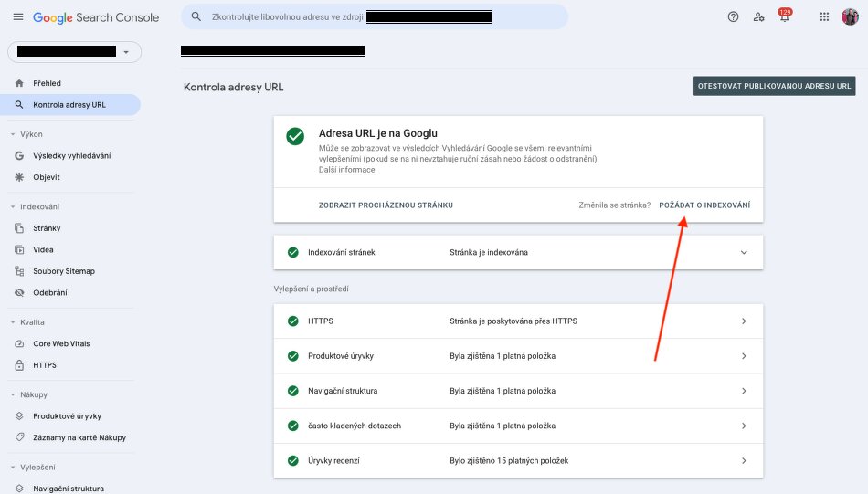This screenshot has width=868, height=494.
Task: Click the manage users icon
Action: coord(758,17)
